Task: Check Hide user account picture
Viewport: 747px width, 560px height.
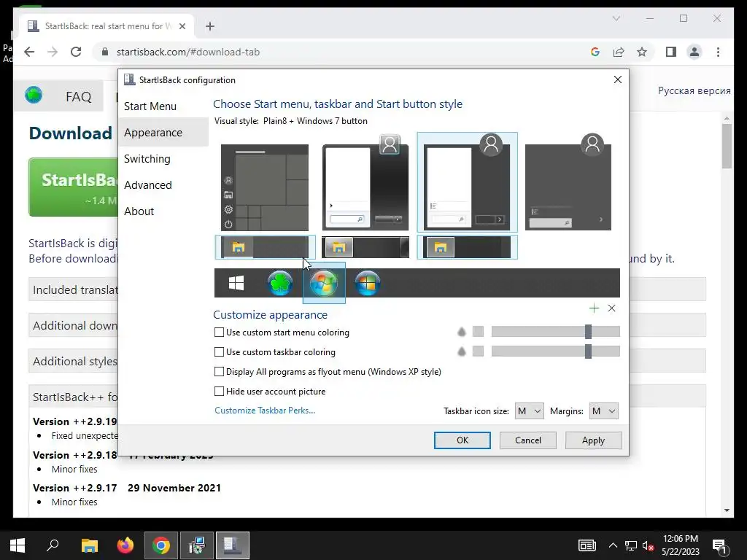Action: (x=219, y=391)
